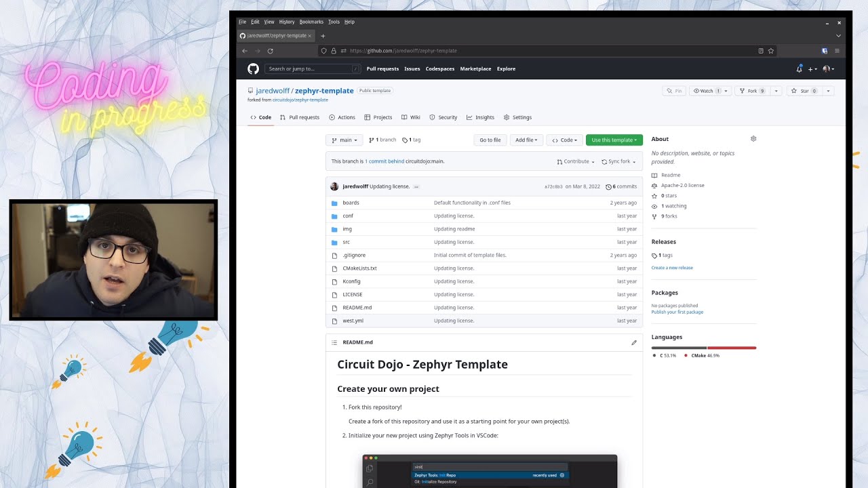The width and height of the screenshot is (868, 488).
Task: Reload the page with the refresh icon
Action: [x=270, y=51]
